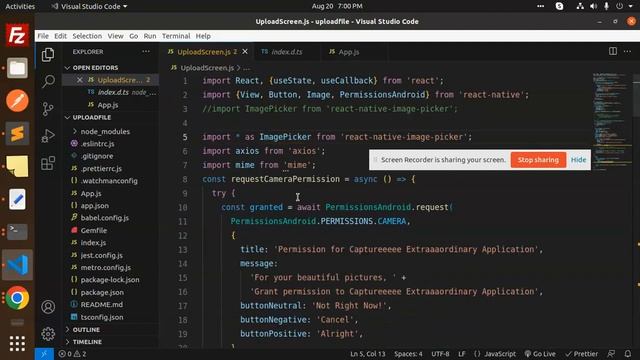Screen dimensions: 640x360
Task: Open the Help menu
Action: coord(203,36)
